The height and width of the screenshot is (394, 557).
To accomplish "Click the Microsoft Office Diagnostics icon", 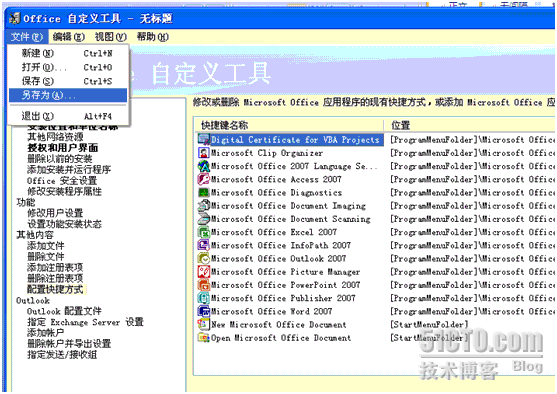I will [x=204, y=192].
